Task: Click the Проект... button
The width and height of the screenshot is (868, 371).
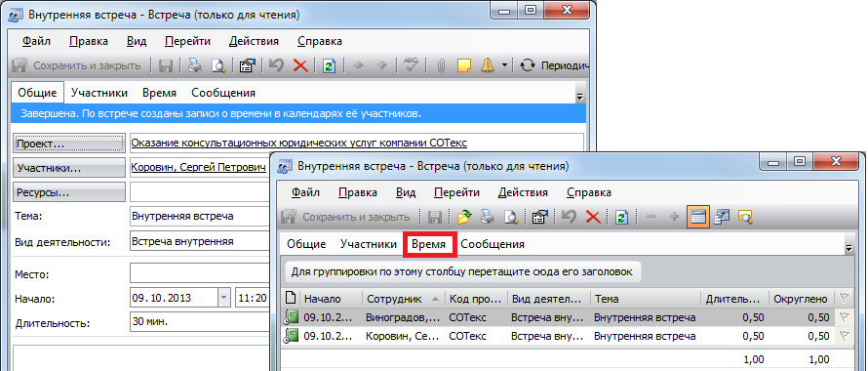Action: tap(69, 144)
